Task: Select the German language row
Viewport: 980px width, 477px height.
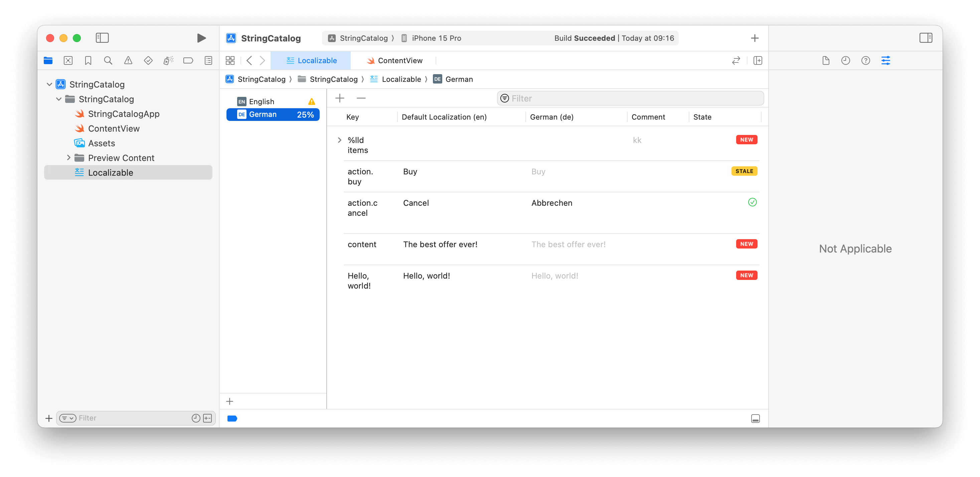Action: click(x=273, y=115)
